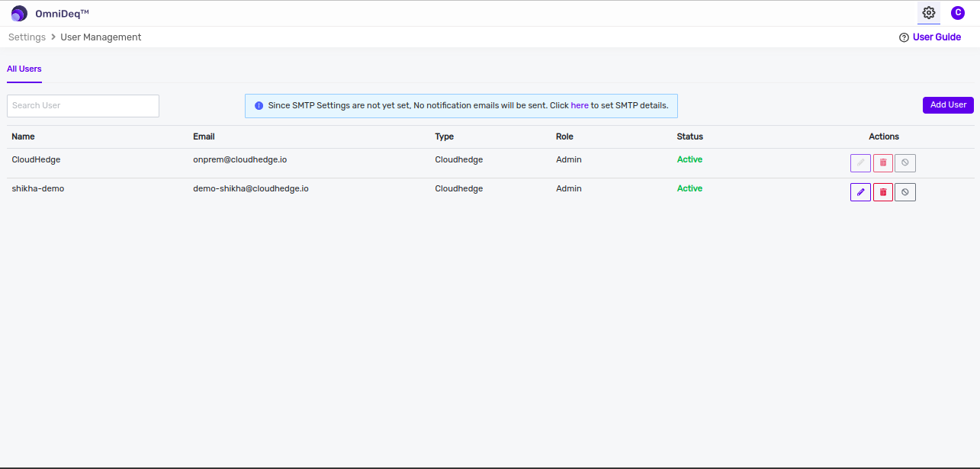Viewport: 980px width, 469px height.
Task: Click Active status in CloudHedge row
Action: [x=689, y=160]
